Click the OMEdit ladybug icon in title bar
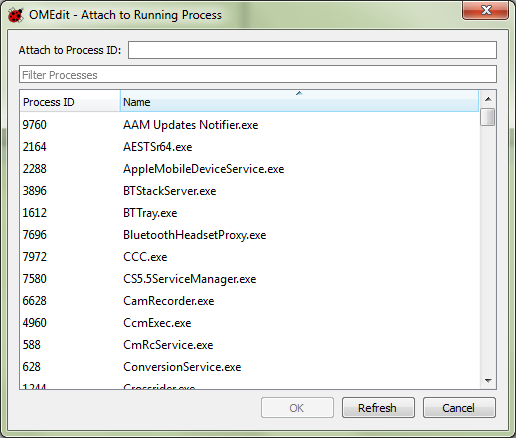This screenshot has height=438, width=516. click(x=15, y=15)
